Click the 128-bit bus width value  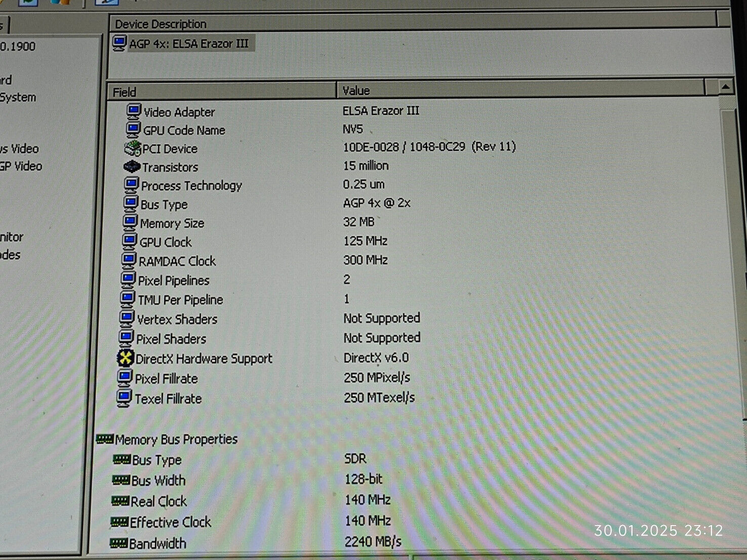pyautogui.click(x=364, y=478)
